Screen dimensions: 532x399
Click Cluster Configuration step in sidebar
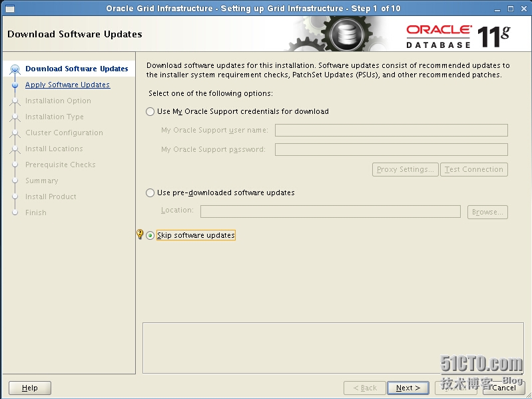pos(64,133)
